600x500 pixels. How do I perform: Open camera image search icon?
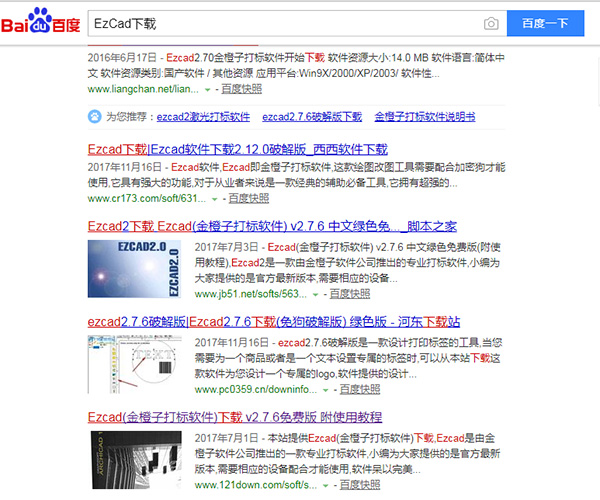491,24
